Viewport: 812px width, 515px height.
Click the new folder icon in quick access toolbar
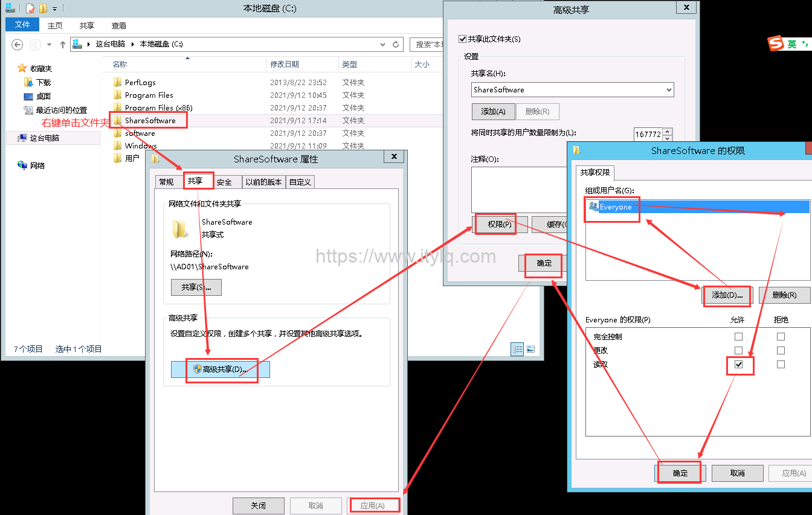42,8
